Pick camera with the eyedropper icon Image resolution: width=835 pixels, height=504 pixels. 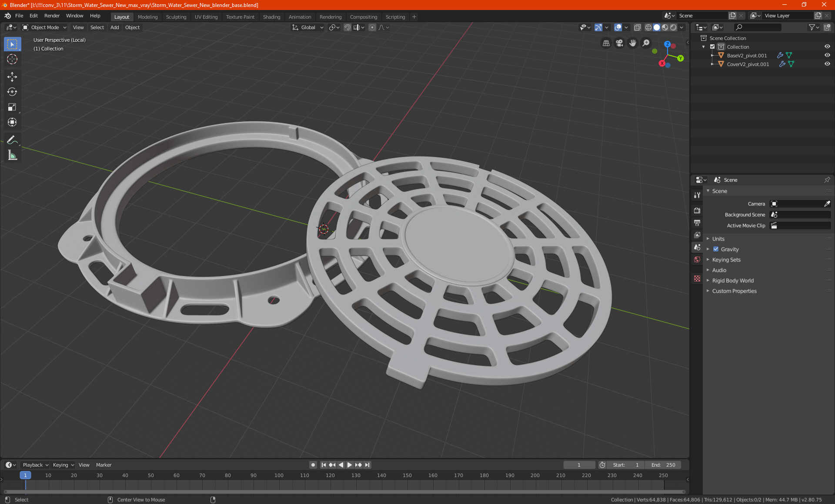(827, 204)
